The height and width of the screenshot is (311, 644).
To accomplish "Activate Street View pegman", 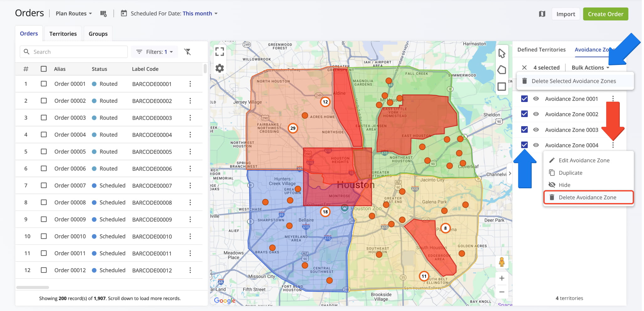I will point(502,262).
